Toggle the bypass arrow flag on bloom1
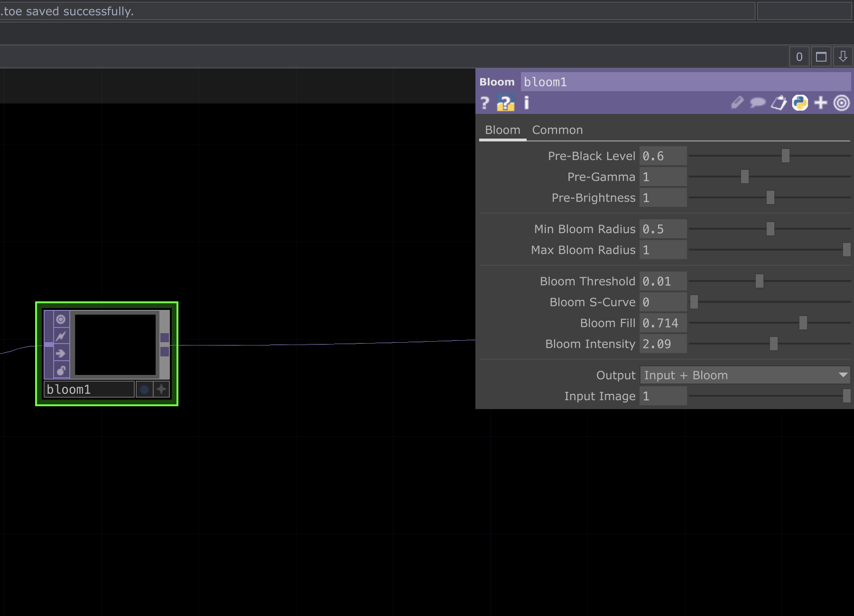Screen dimensions: 854x616 (x=61, y=353)
